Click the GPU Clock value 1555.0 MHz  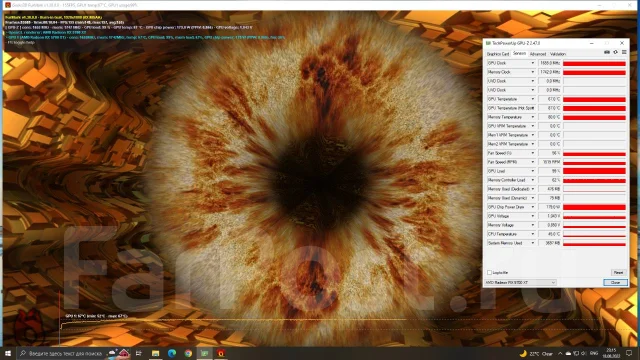pos(550,63)
